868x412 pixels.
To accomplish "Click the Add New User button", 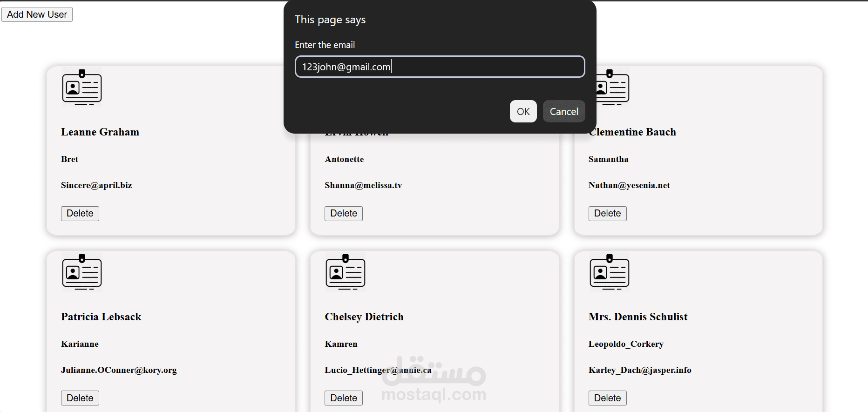I will tap(37, 14).
